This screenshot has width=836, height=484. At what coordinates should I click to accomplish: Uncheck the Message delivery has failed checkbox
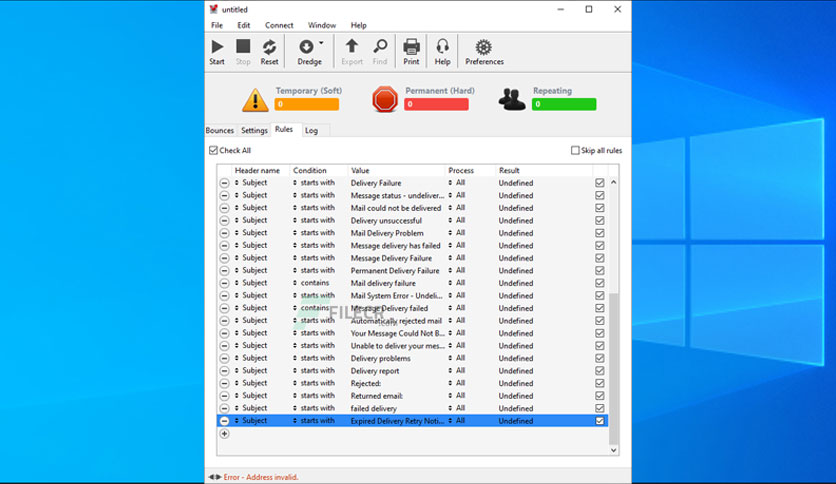coord(600,245)
